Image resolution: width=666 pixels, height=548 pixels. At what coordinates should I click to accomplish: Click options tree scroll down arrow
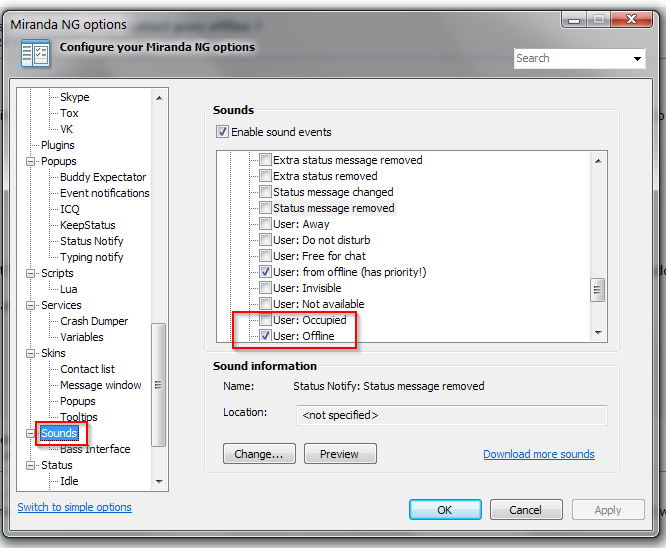click(159, 481)
